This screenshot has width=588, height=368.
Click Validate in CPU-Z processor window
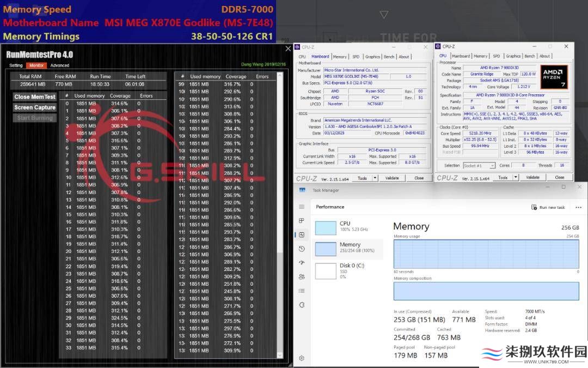[533, 177]
